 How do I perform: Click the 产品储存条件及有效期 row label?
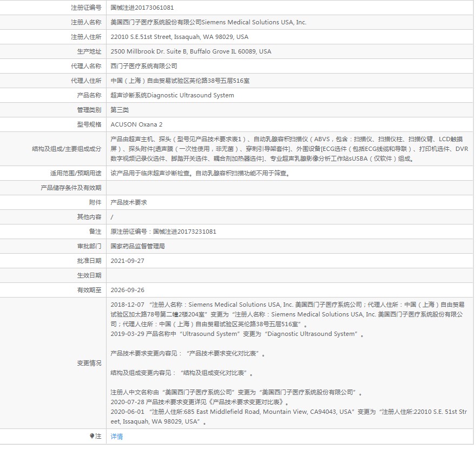click(71, 188)
